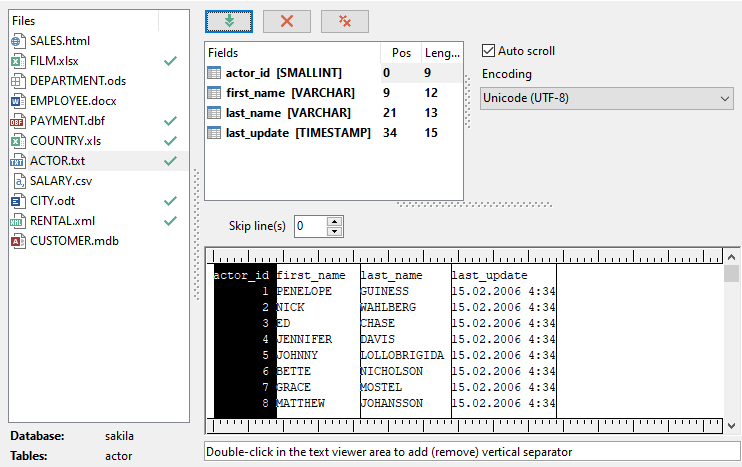742x467 pixels.
Task: Click the green add field arrow button
Action: tap(229, 21)
